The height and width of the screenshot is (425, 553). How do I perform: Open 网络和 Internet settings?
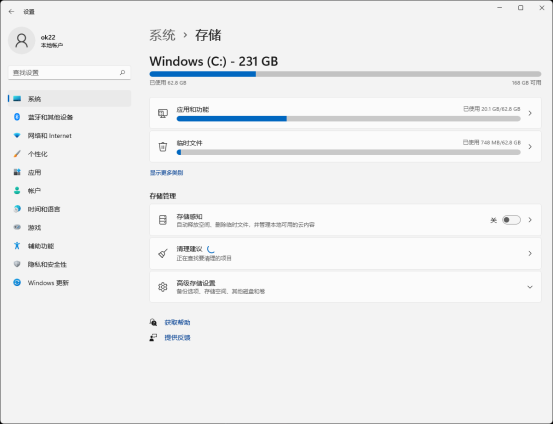69,135
